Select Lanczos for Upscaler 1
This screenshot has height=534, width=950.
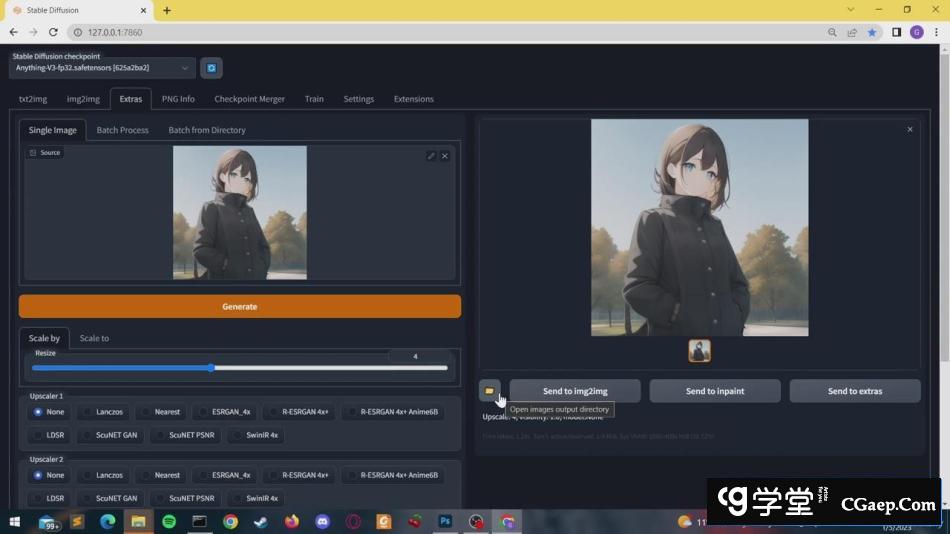[x=102, y=412]
